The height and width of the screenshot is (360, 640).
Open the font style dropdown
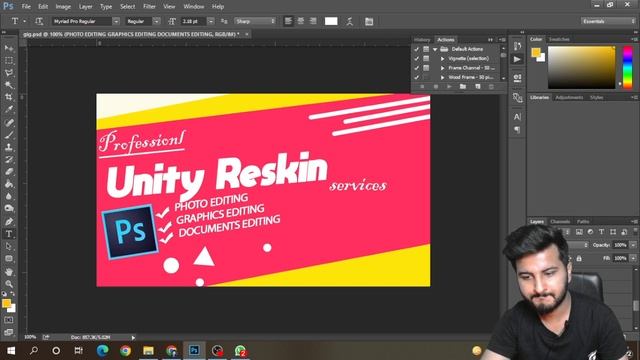[156, 21]
